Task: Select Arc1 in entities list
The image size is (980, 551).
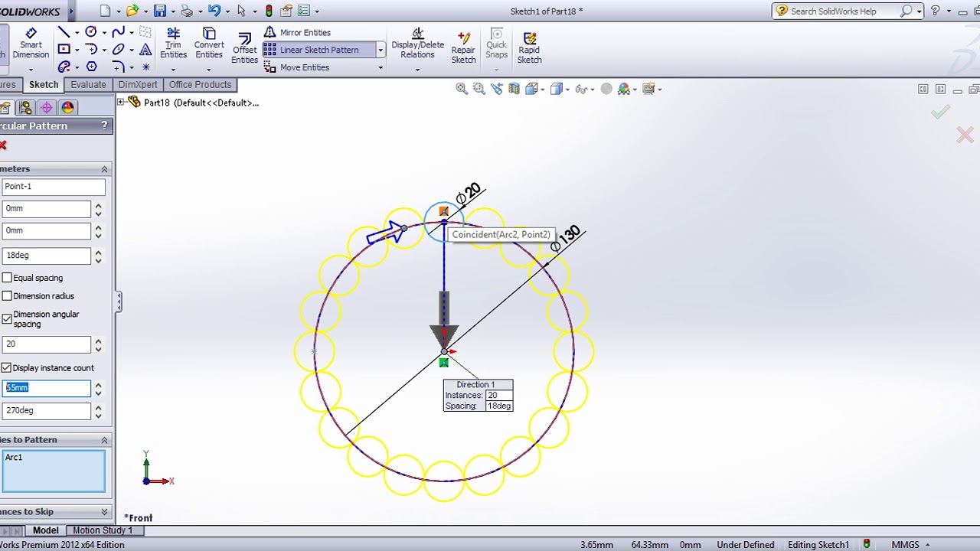Action: (x=14, y=458)
